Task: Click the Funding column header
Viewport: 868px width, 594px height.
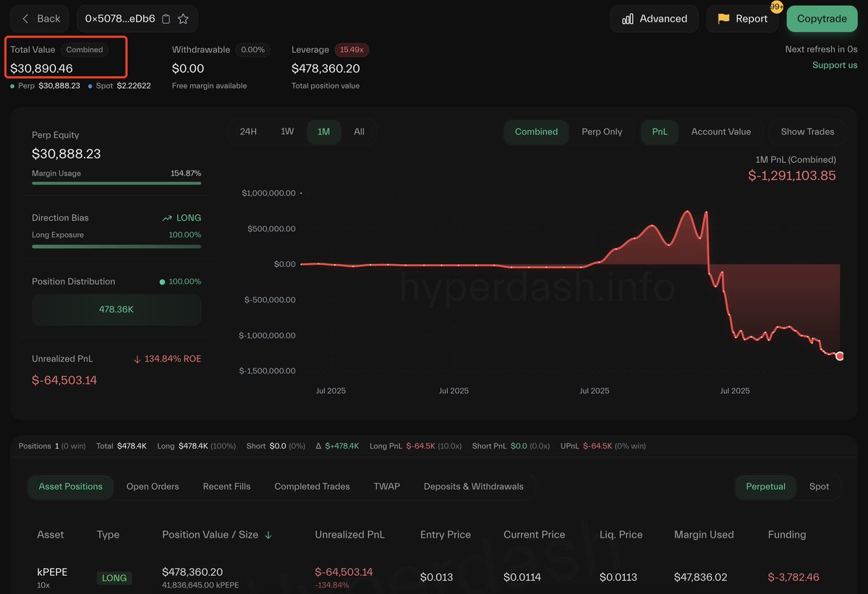Action: (x=787, y=535)
